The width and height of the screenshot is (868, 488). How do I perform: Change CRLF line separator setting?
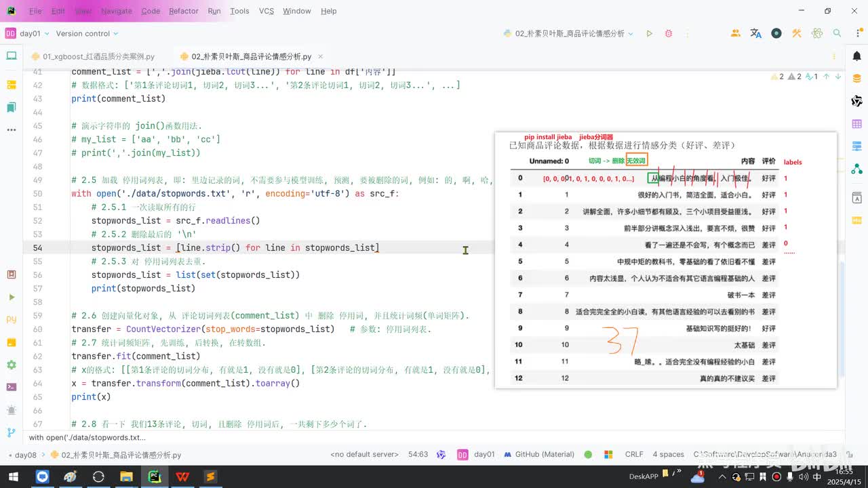pyautogui.click(x=634, y=454)
